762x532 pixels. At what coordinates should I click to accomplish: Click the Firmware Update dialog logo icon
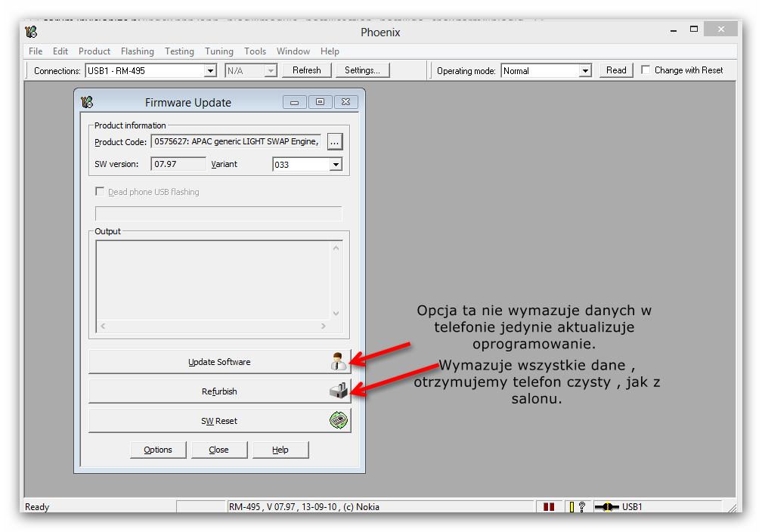coord(88,103)
